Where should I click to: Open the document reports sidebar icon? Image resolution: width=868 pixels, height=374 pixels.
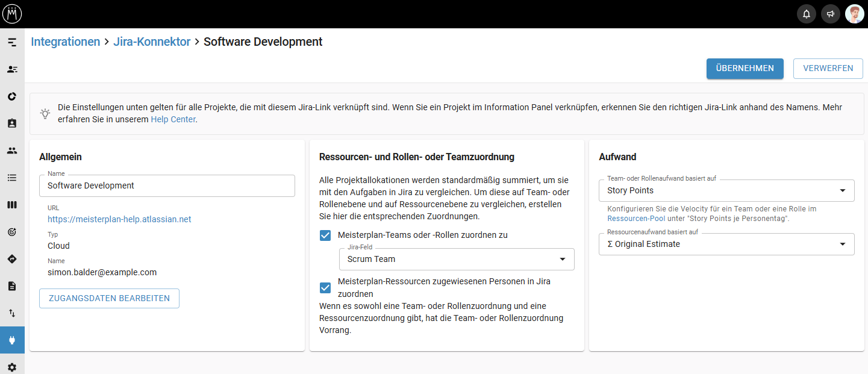coord(12,286)
